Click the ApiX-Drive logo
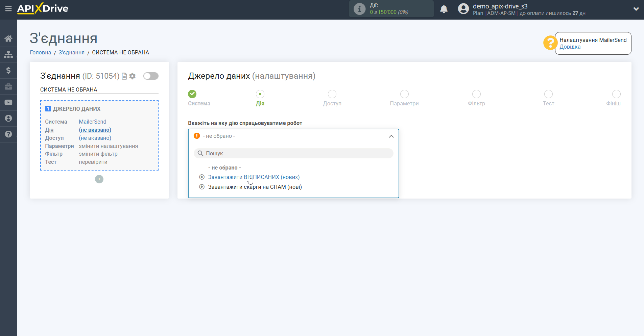 (43, 8)
